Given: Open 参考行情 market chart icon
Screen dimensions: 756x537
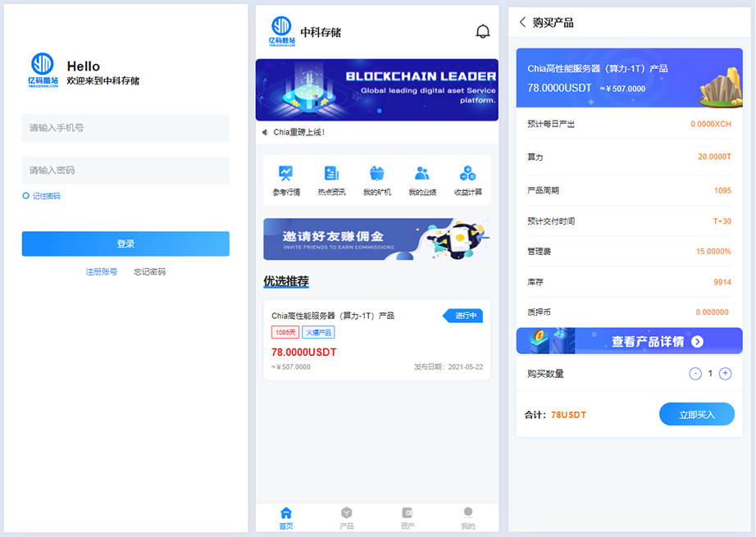Looking at the screenshot, I should point(286,173).
